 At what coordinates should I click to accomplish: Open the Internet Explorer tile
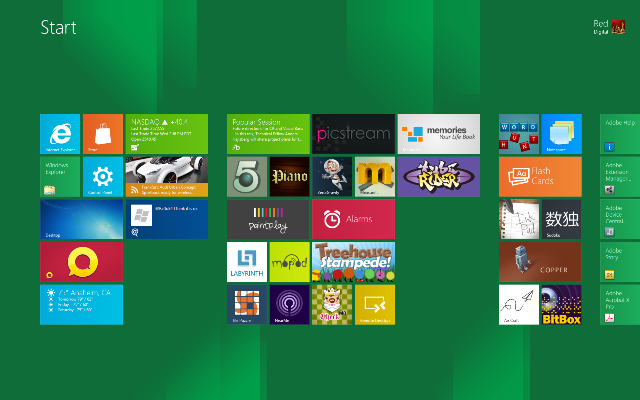60,133
